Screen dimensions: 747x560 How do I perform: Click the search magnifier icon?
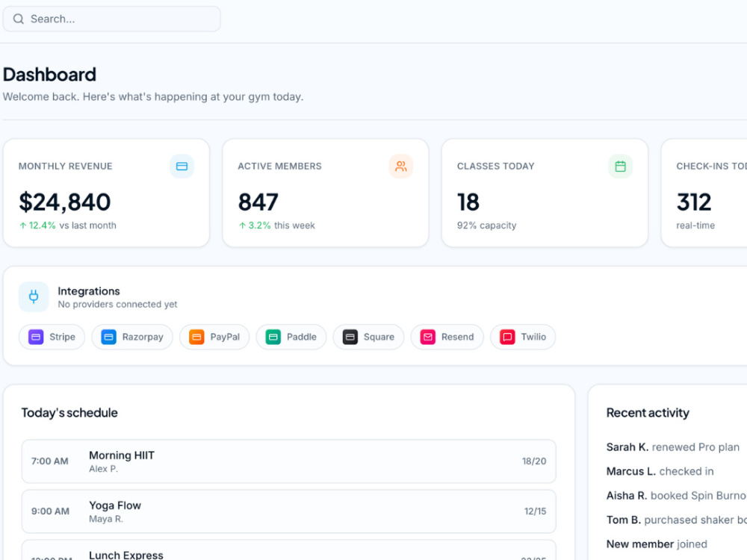[19, 19]
